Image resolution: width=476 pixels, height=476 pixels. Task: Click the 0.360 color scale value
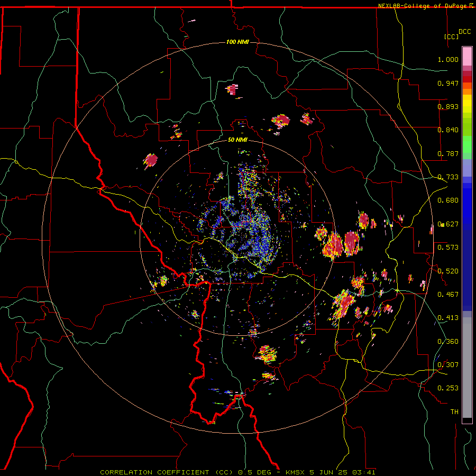(x=448, y=342)
